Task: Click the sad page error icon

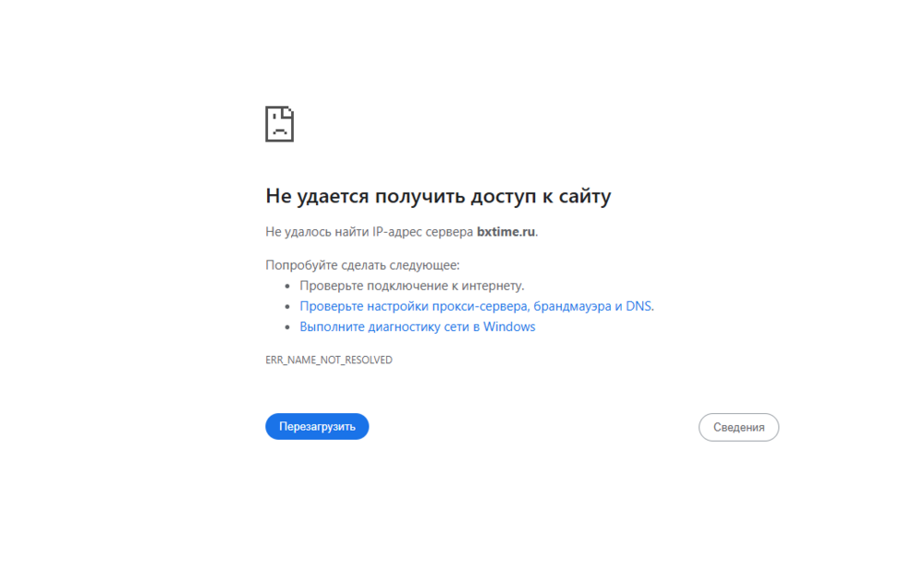Action: pos(279,124)
